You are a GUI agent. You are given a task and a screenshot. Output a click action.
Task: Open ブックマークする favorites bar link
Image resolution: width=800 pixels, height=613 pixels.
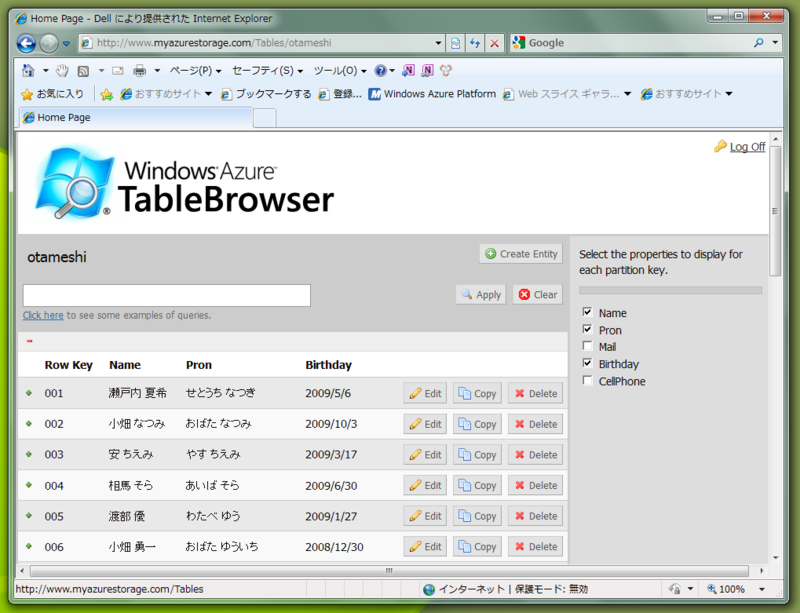click(x=266, y=94)
